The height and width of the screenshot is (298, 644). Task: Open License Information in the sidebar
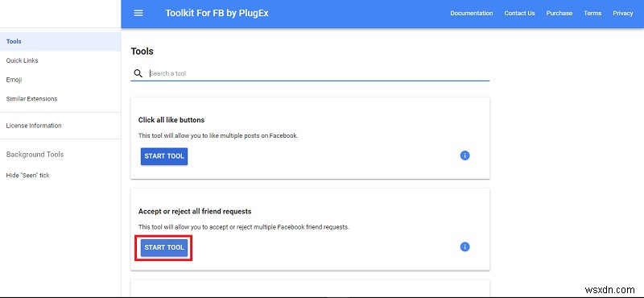(60, 126)
